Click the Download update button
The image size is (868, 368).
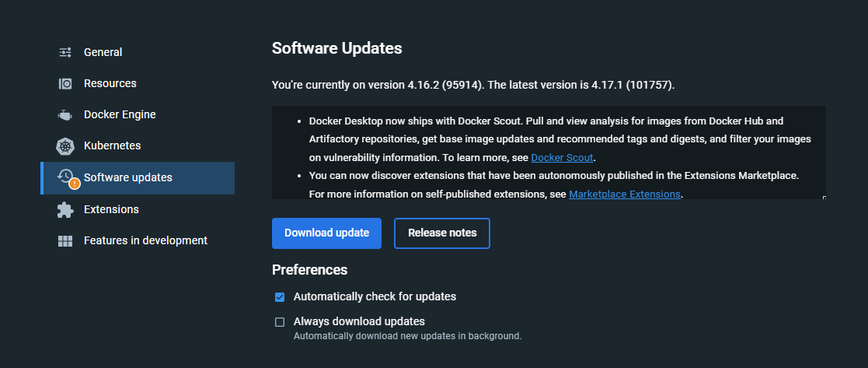(x=326, y=233)
